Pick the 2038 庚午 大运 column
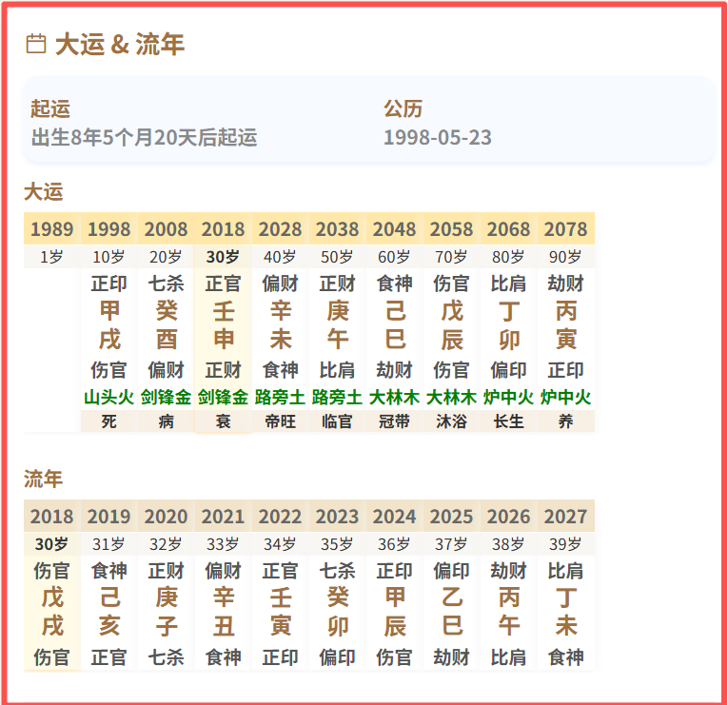 337,324
